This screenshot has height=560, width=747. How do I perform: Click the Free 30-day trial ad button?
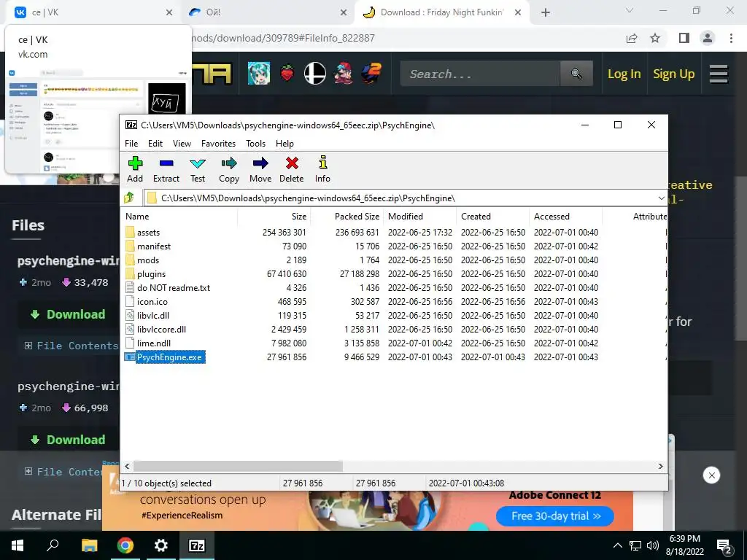click(x=555, y=516)
